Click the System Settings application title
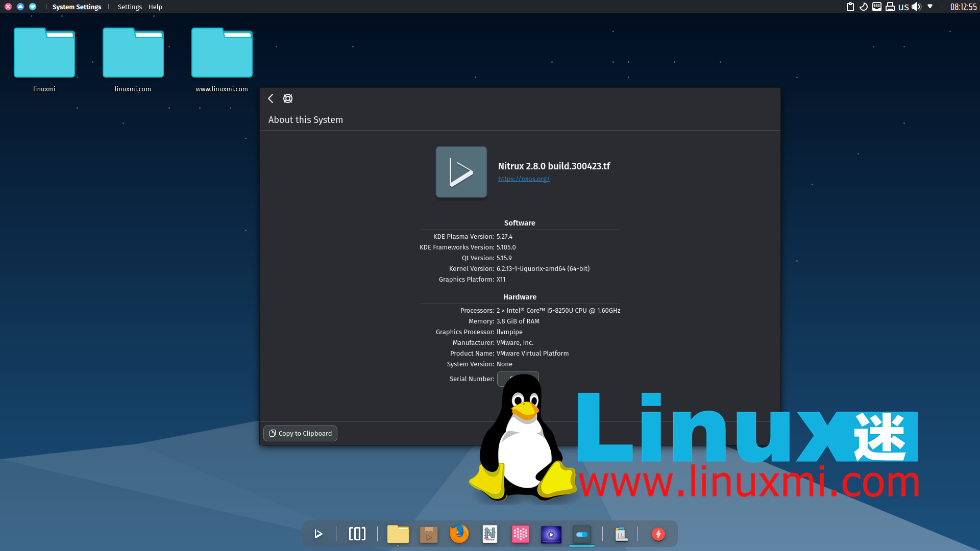This screenshot has height=551, width=980. [x=77, y=7]
